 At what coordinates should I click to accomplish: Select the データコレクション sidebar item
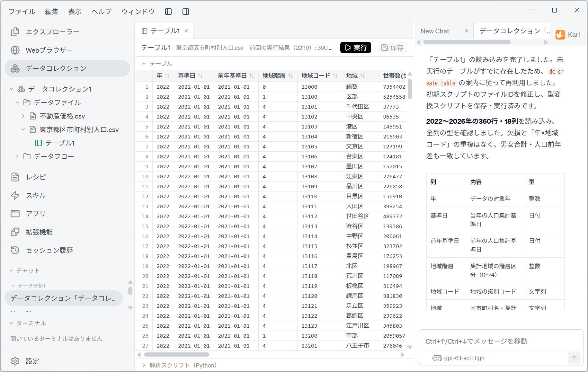click(x=67, y=68)
